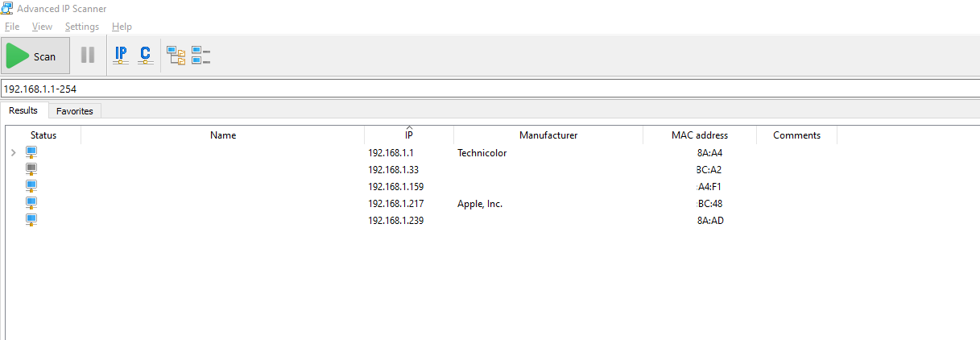Click the Class C subnet icon
Screen dimensions: 980x340
point(145,56)
